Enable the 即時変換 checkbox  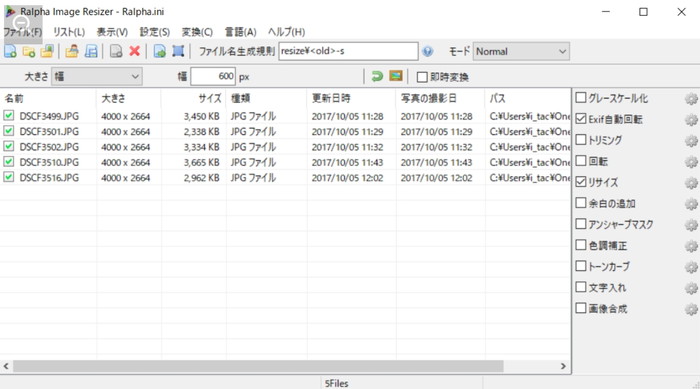click(x=422, y=77)
